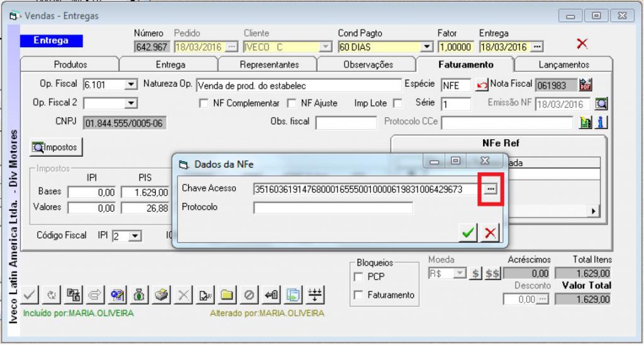Image resolution: width=644 pixels, height=345 pixels.
Task: Click the blue info icon by Protocolo CCe
Action: (x=601, y=123)
